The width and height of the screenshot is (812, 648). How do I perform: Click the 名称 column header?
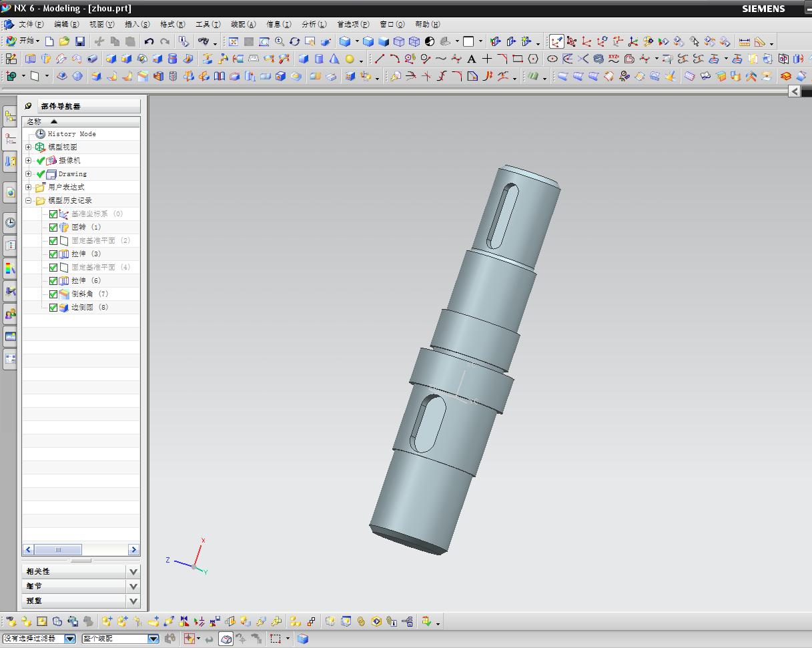(81, 121)
